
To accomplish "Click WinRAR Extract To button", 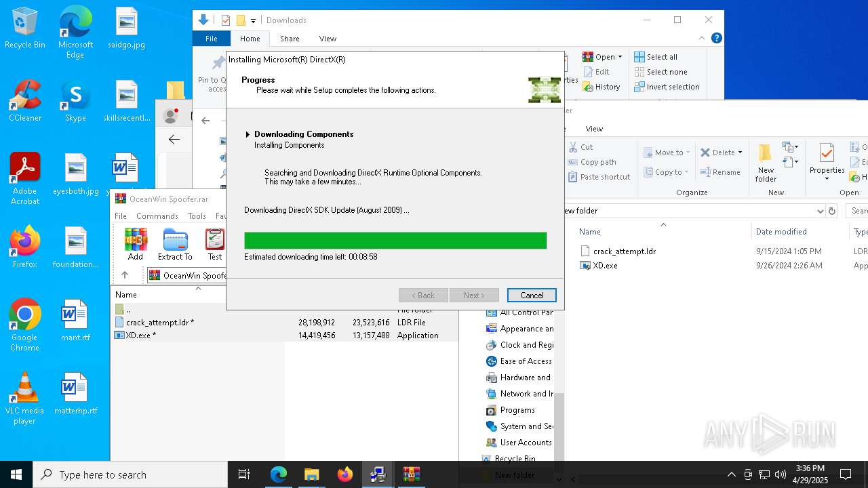I will click(x=175, y=245).
